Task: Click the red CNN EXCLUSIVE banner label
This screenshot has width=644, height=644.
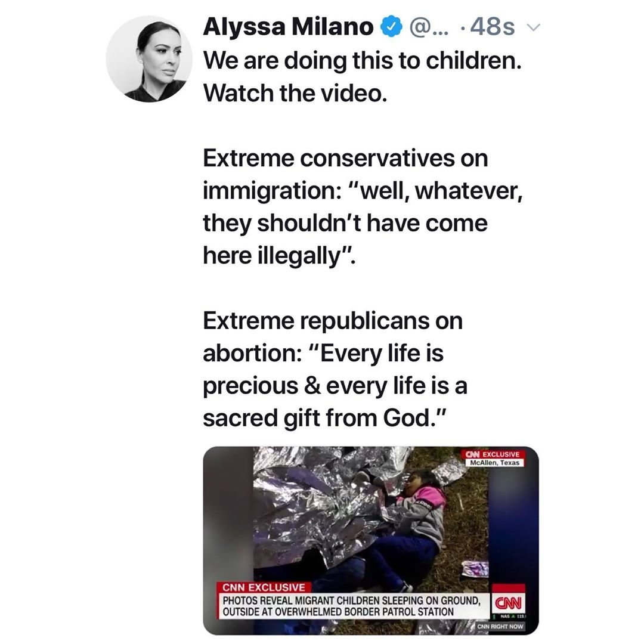Action: tap(264, 587)
